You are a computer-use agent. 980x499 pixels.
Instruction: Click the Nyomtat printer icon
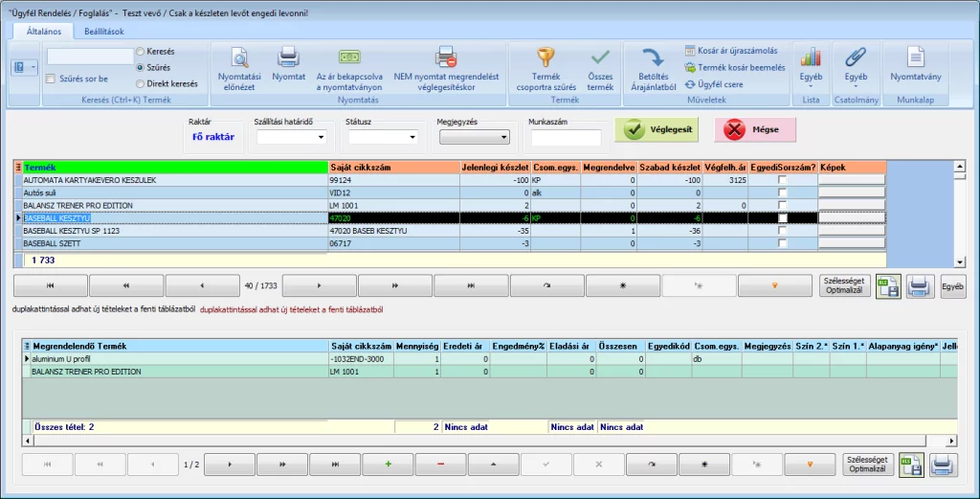(x=288, y=64)
